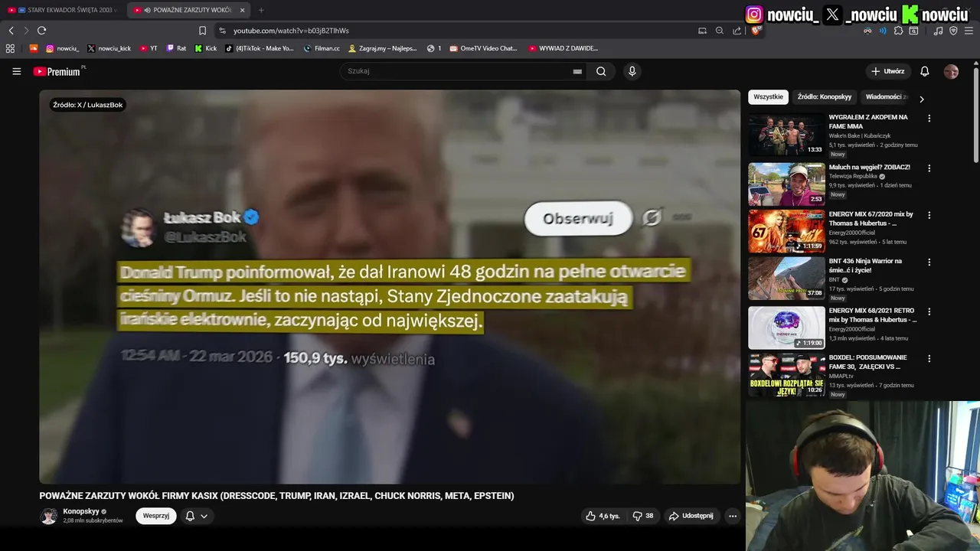Screen dimensions: 980x551
Task: Close the POWAŻNE ZARZUTY tab
Action: (x=243, y=10)
